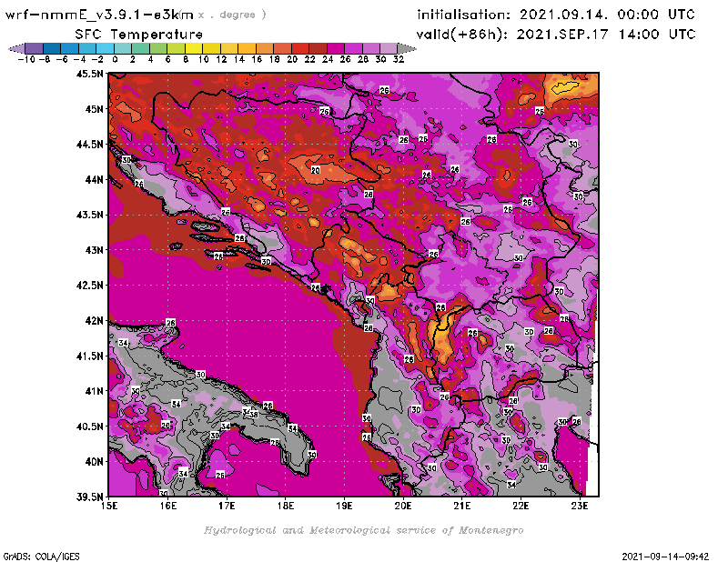This screenshot has width=728, height=562.
Task: Click longitude axis label 18E
Action: point(286,506)
